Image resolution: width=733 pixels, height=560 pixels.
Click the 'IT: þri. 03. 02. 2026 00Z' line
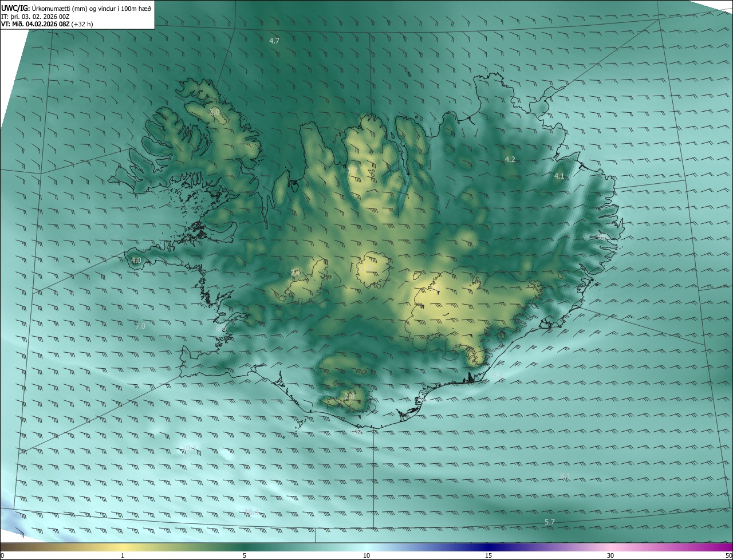[x=36, y=16]
